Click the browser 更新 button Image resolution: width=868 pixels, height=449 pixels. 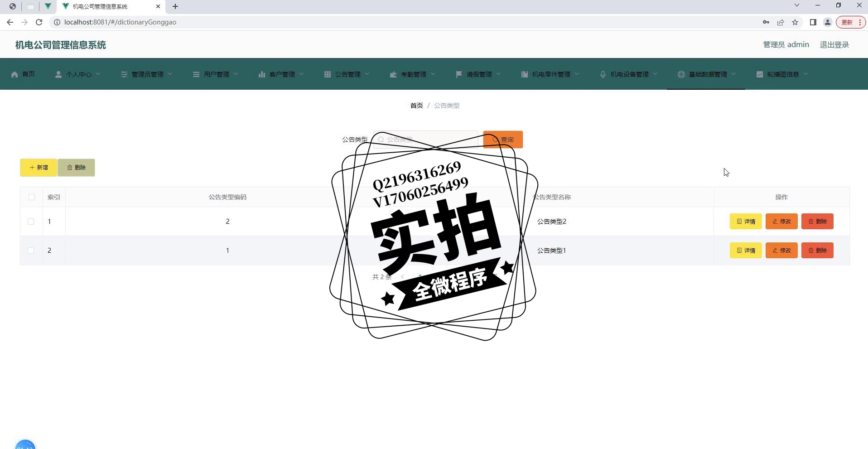(x=851, y=22)
